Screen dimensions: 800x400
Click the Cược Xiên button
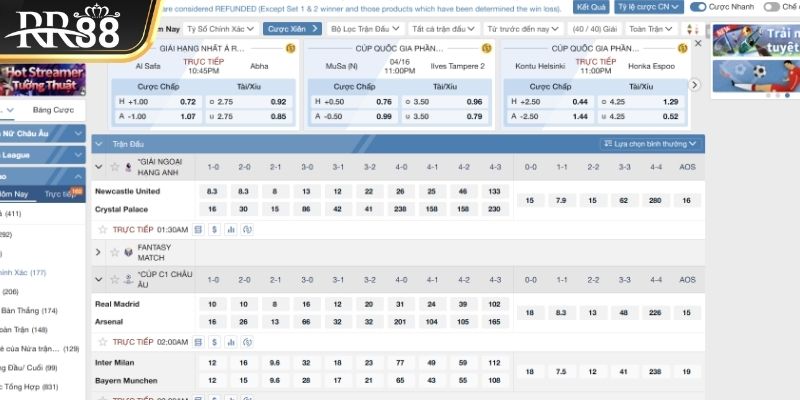292,29
